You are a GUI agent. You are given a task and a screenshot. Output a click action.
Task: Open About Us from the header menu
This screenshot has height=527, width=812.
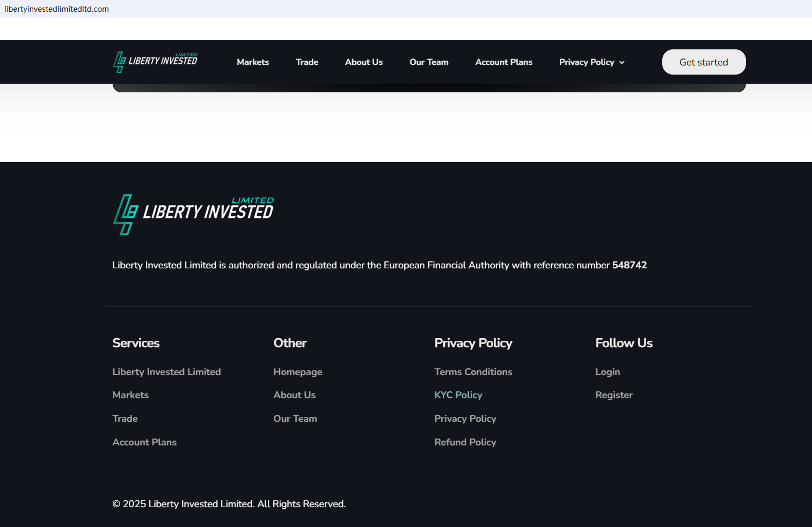[364, 62]
